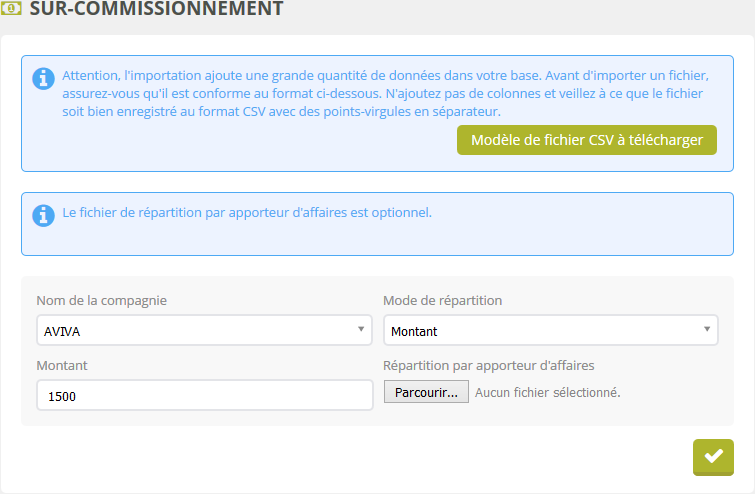Click the 'Mode de répartition' label
The width and height of the screenshot is (755, 494).
(x=443, y=300)
